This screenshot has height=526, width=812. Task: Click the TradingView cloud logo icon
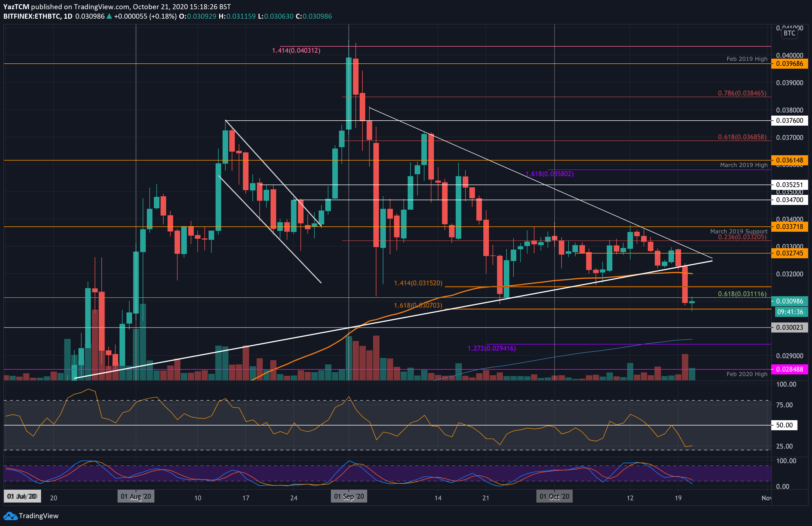[10, 516]
